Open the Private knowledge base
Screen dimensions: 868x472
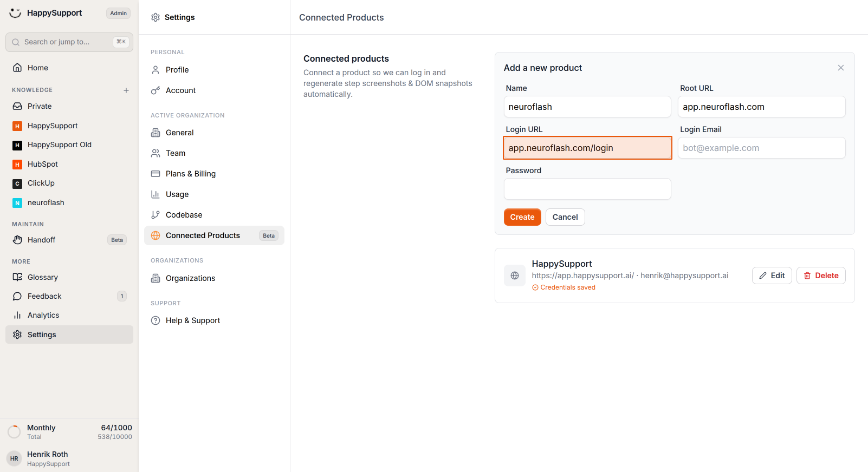coord(69,106)
